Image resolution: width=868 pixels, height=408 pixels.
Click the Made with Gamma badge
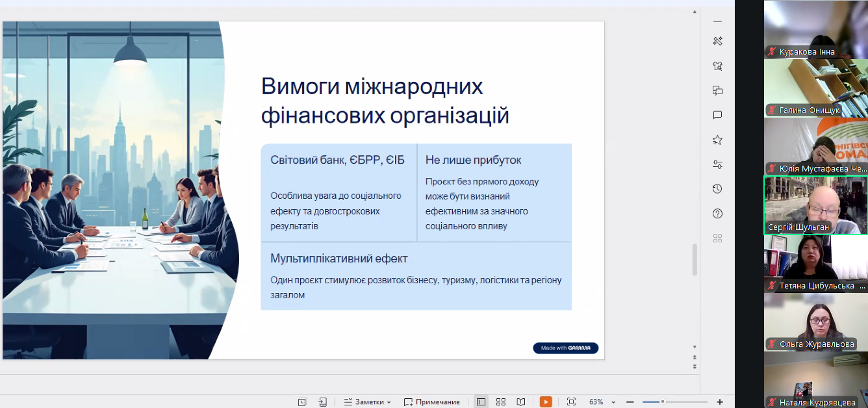pyautogui.click(x=565, y=348)
